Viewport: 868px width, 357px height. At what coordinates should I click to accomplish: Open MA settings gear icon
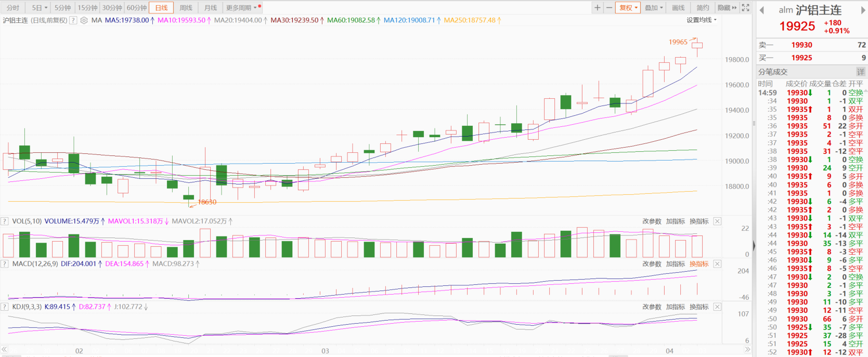(84, 20)
